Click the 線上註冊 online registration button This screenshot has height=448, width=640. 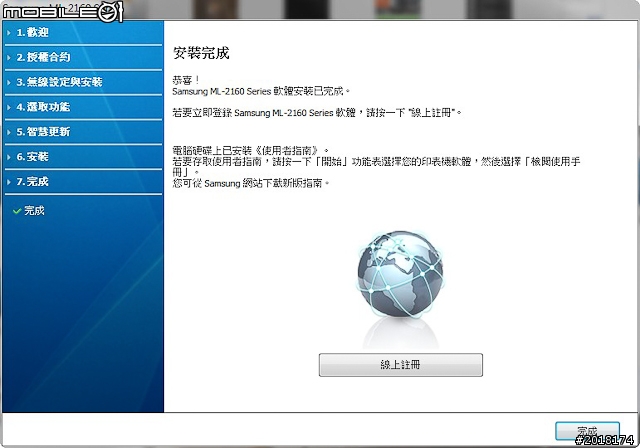[400, 365]
